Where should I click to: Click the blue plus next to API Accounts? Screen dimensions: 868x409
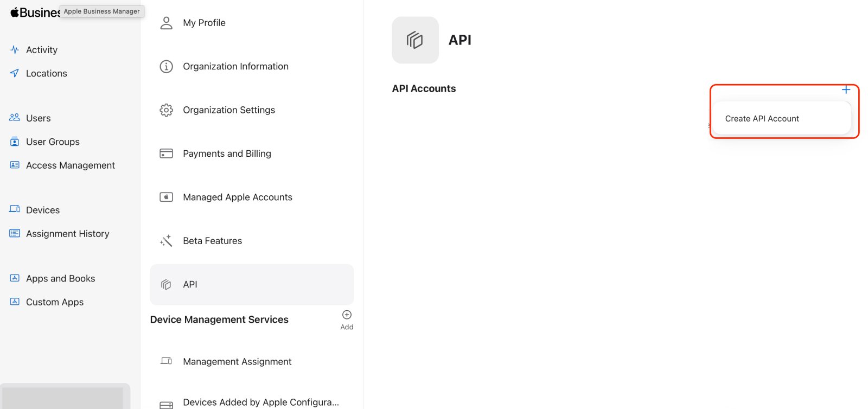(x=846, y=90)
